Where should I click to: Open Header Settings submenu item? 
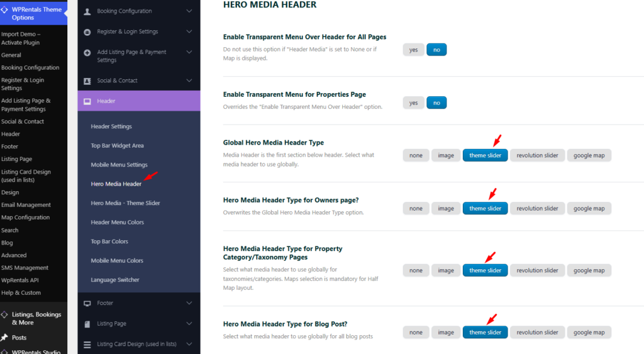111,126
